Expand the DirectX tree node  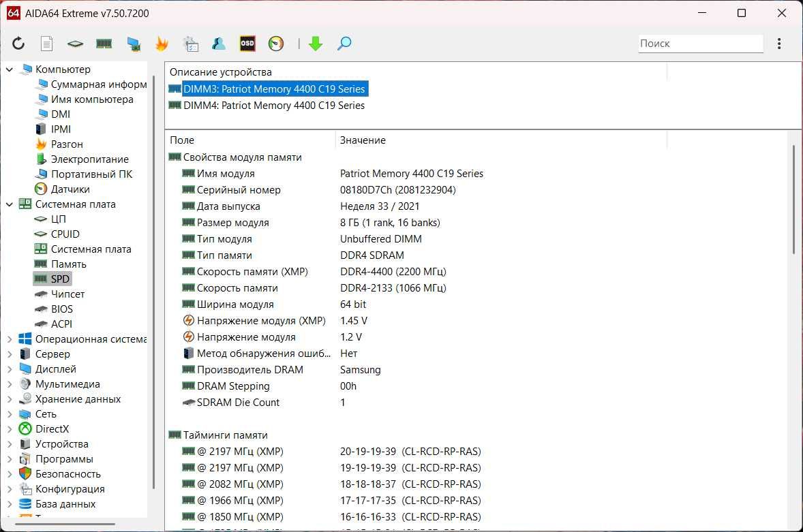point(10,428)
